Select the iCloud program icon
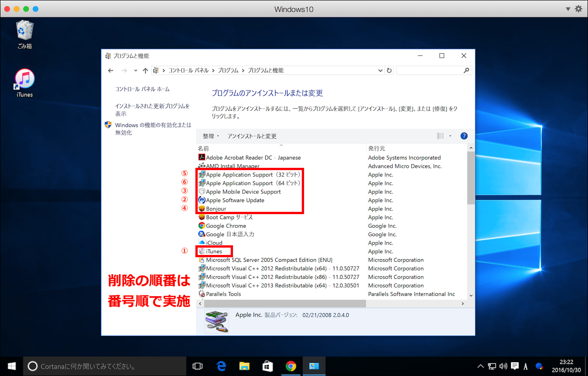This screenshot has height=376, width=588. (x=202, y=243)
